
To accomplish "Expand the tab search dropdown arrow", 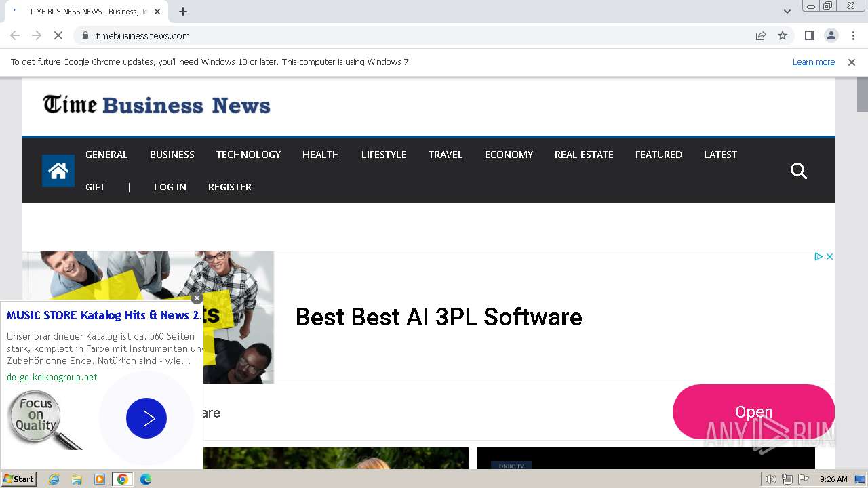I will tap(787, 12).
